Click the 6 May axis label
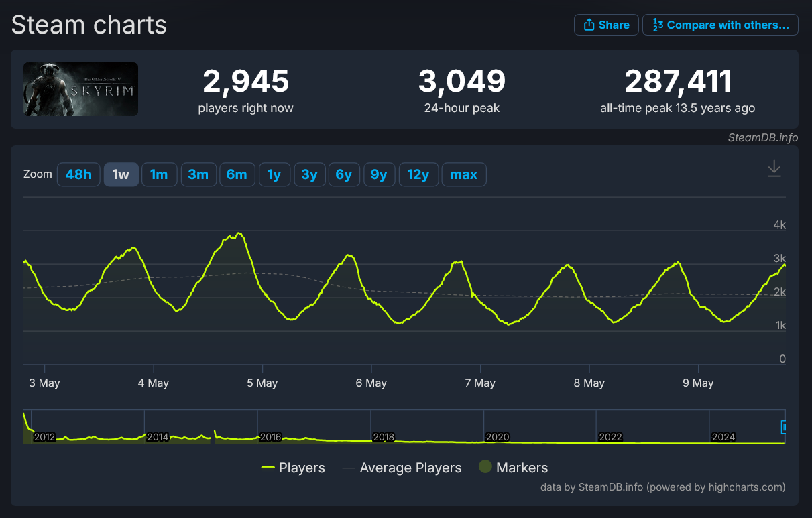The image size is (812, 518). [x=371, y=383]
